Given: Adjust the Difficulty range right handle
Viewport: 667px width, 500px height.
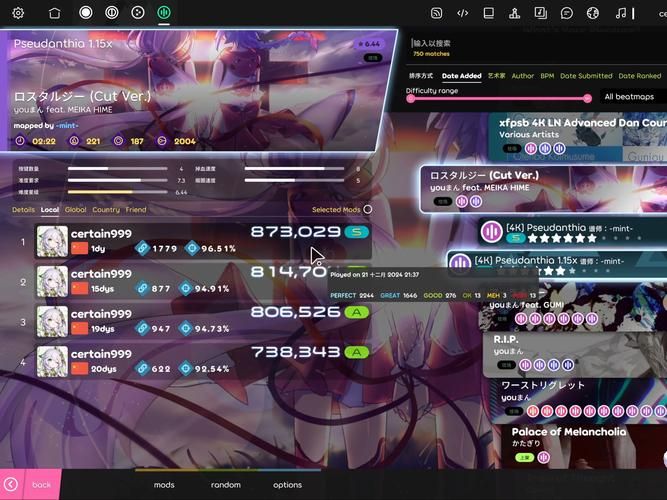Looking at the screenshot, I should click(587, 99).
